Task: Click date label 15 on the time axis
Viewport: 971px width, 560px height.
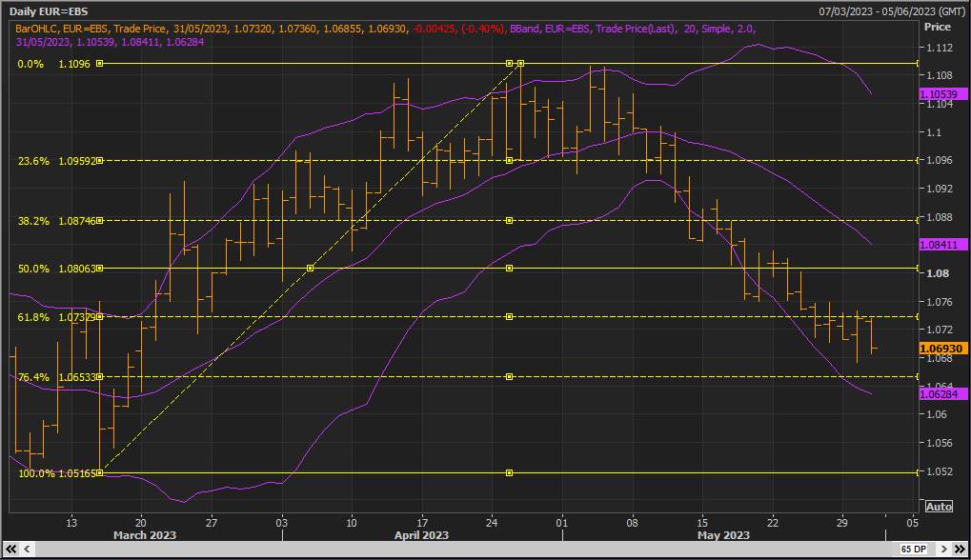Action: (x=702, y=523)
